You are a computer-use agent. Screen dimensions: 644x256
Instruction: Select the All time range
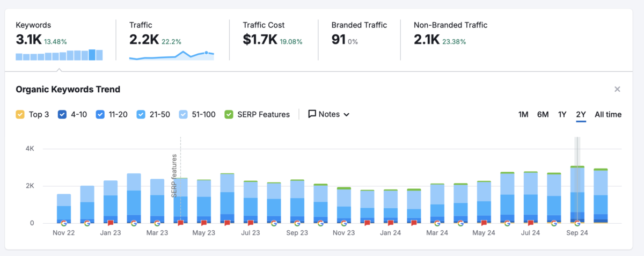click(x=608, y=114)
